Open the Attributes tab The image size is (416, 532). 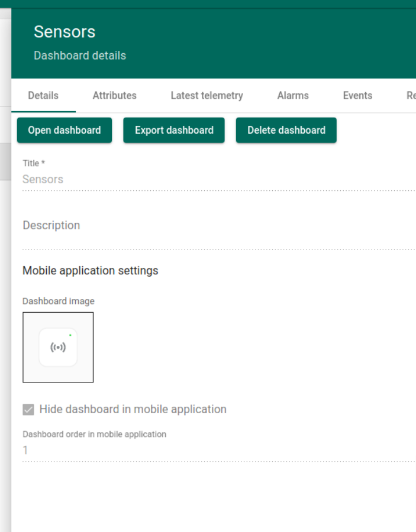[114, 95]
